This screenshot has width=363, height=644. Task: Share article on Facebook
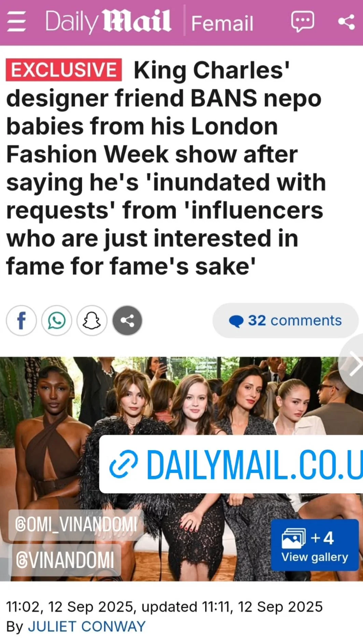[21, 320]
